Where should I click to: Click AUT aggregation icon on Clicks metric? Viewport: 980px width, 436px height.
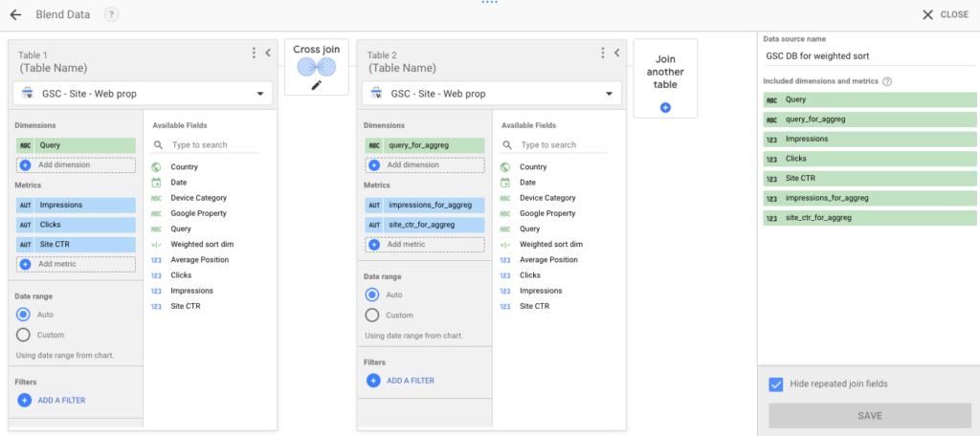(x=25, y=225)
